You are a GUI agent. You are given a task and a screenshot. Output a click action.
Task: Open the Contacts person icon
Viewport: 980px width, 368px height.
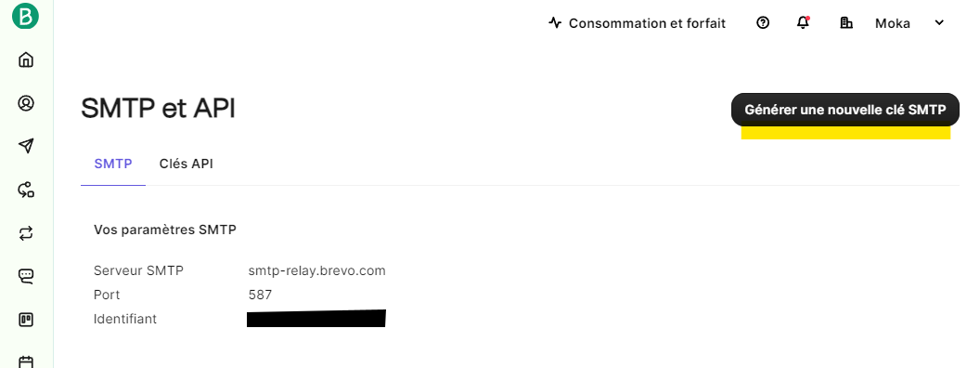pos(26,102)
